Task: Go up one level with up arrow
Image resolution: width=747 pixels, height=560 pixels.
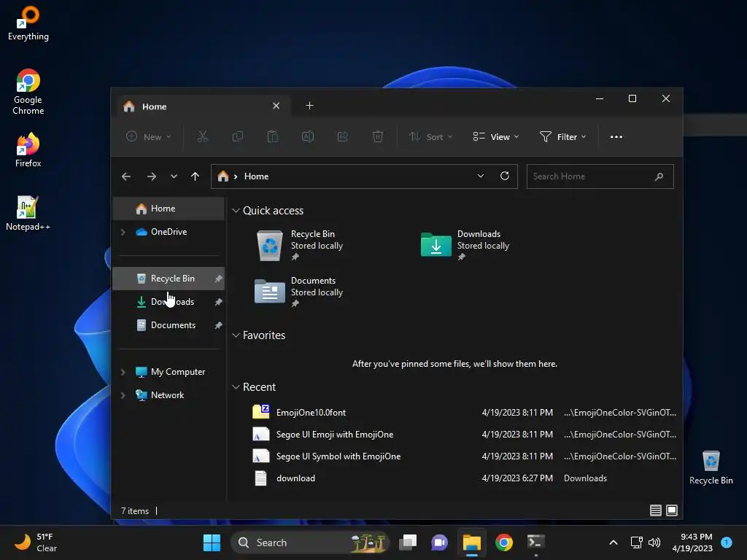Action: click(x=195, y=176)
